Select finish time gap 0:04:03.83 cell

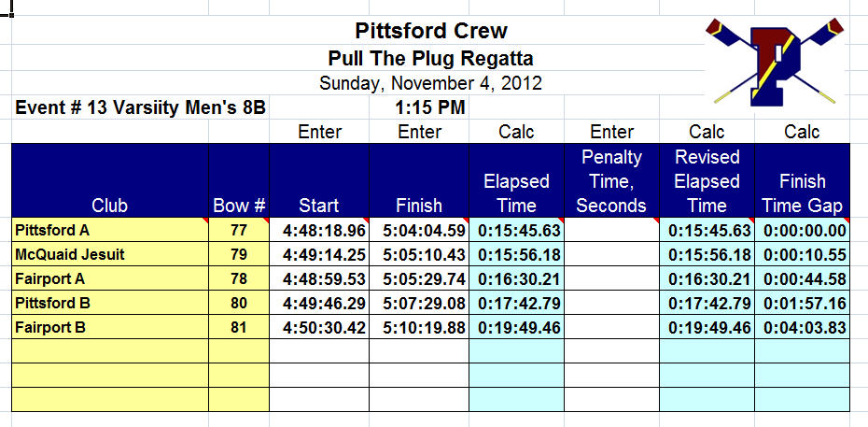802,327
